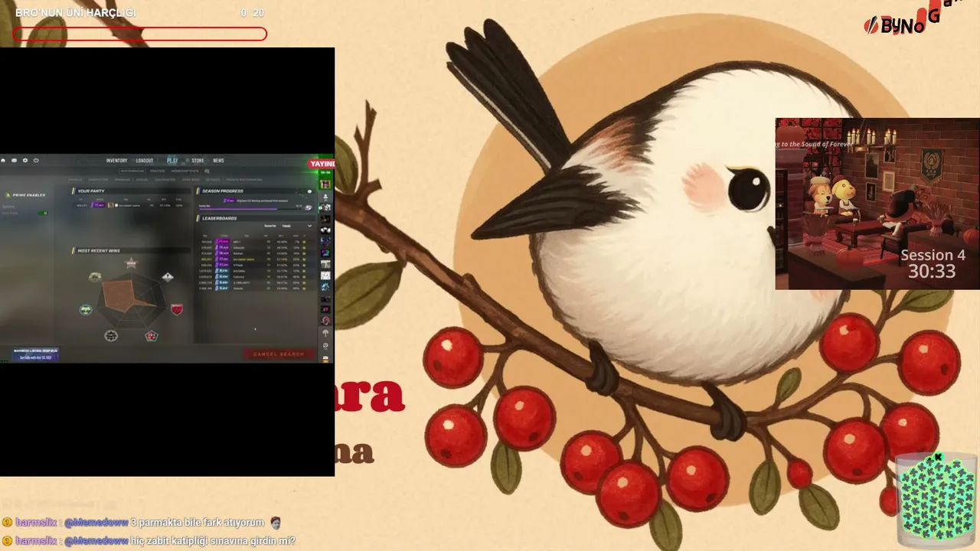Open the STORE menu

pyautogui.click(x=198, y=161)
